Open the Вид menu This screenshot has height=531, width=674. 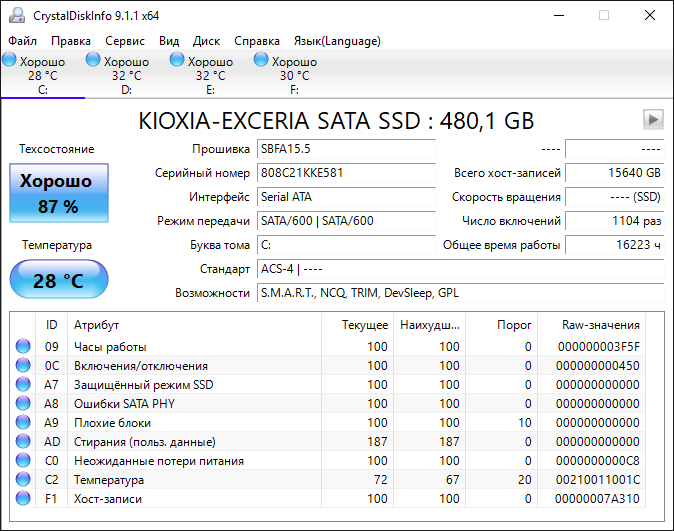pyautogui.click(x=169, y=41)
